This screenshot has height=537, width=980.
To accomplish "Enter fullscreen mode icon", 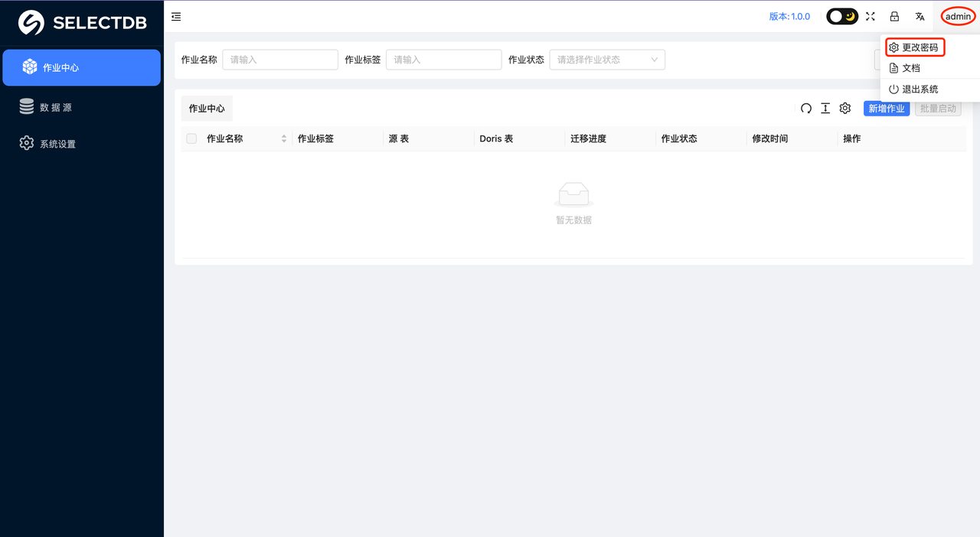I will (871, 16).
